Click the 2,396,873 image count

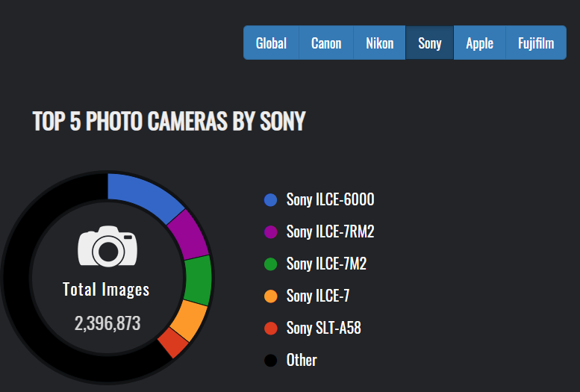pos(107,323)
